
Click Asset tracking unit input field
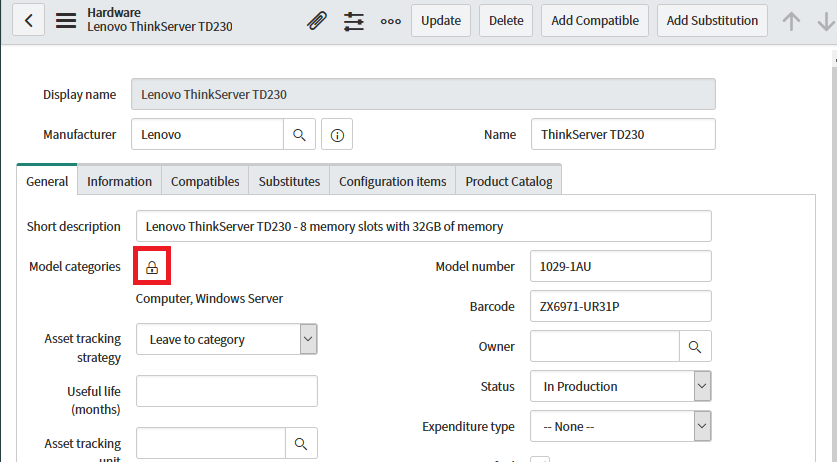point(211,443)
